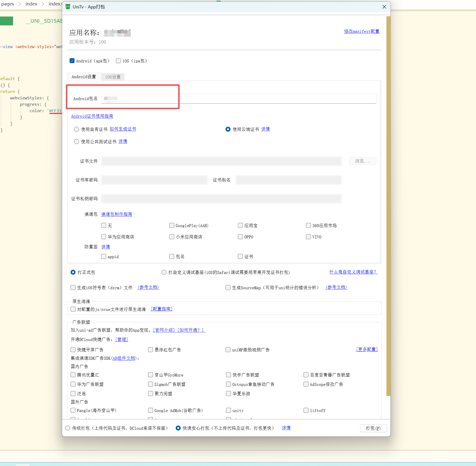Enable the iOS (ipa包) checkbox
Screen dimensions: 476x466
click(x=118, y=61)
